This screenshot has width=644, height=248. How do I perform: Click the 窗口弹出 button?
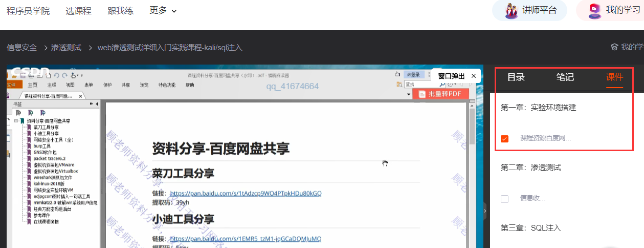[x=451, y=76]
